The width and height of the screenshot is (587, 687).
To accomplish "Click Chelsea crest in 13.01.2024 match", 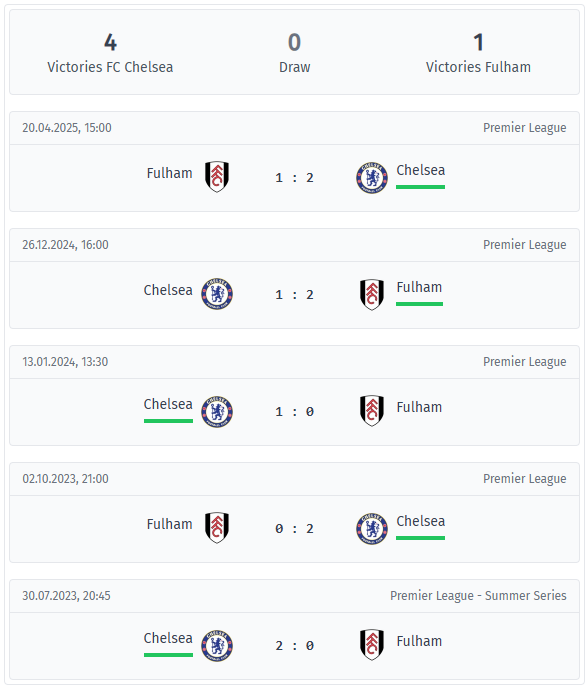I will (x=217, y=412).
